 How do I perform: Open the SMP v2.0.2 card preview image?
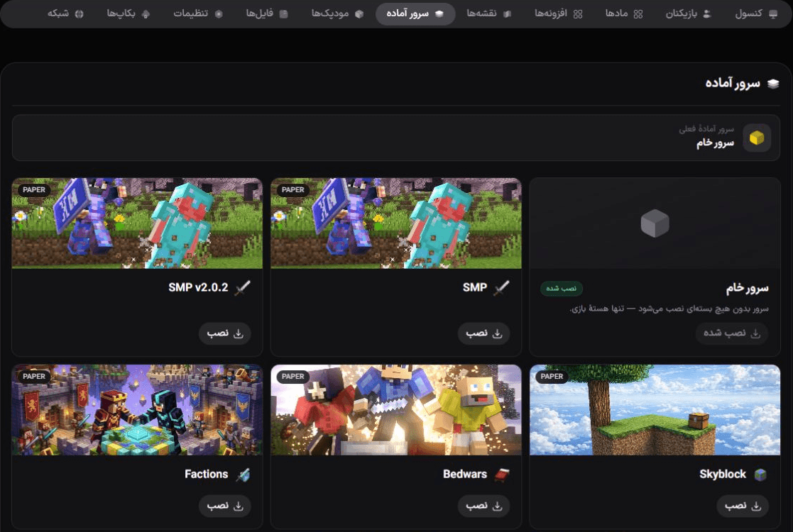pyautogui.click(x=137, y=223)
